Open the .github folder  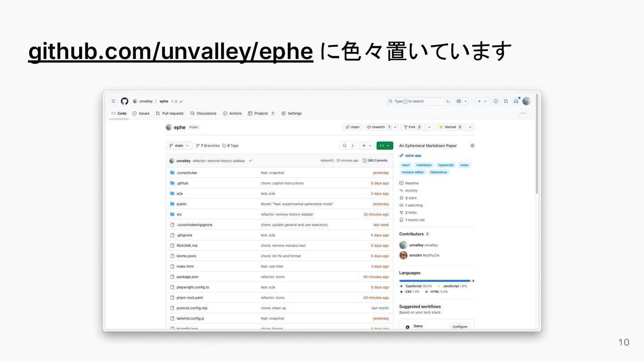point(182,183)
